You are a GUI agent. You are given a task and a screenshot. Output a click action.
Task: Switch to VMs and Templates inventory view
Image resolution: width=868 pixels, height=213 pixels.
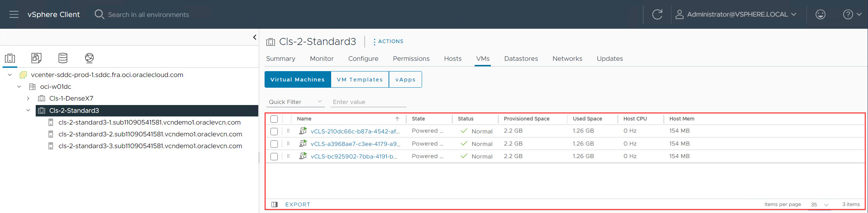pyautogui.click(x=36, y=58)
